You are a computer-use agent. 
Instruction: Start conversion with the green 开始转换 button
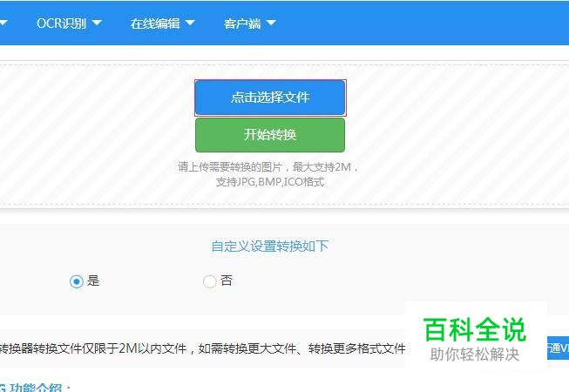(x=270, y=135)
